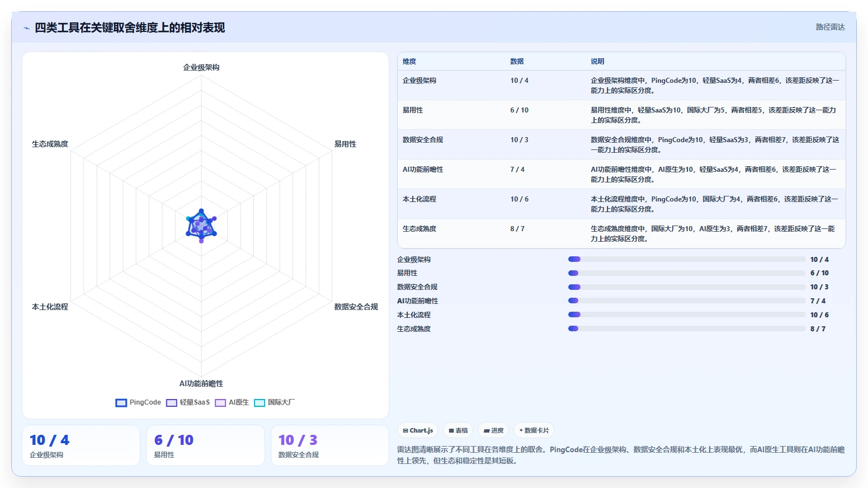Open the 10 / 3 数据安全合规 data card
Image resolution: width=868 pixels, height=488 pixels.
pos(330,445)
